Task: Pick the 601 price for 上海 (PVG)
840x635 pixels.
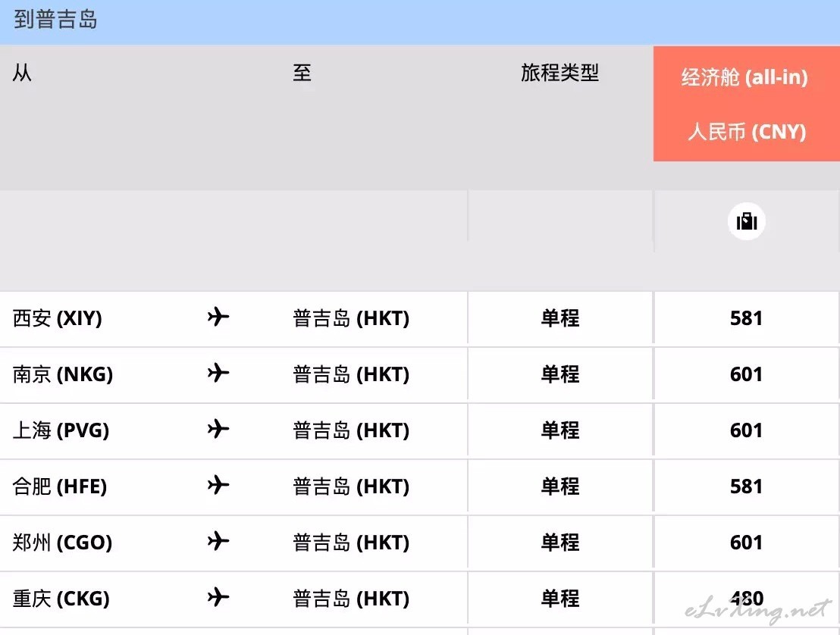Action: [746, 430]
